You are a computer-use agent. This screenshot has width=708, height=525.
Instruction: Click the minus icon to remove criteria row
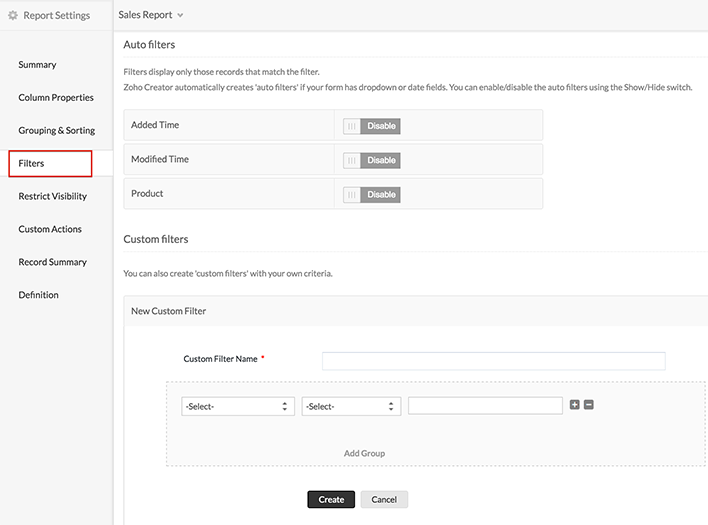[x=589, y=405]
